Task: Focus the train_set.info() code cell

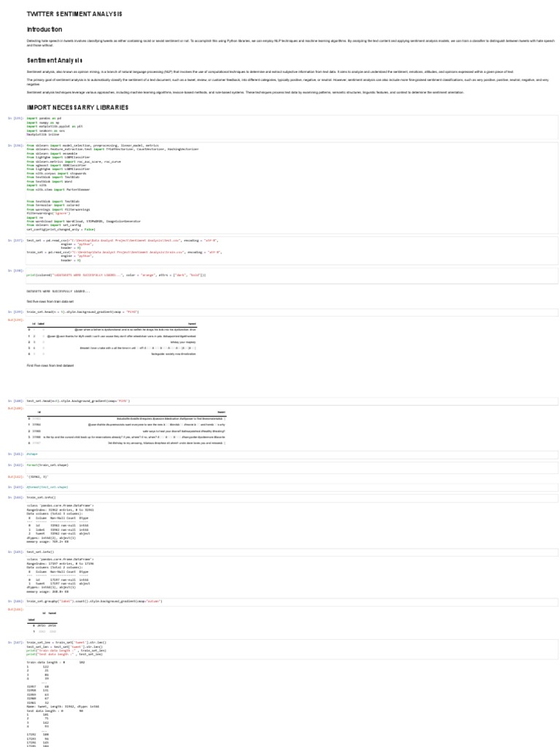Action: click(x=292, y=498)
